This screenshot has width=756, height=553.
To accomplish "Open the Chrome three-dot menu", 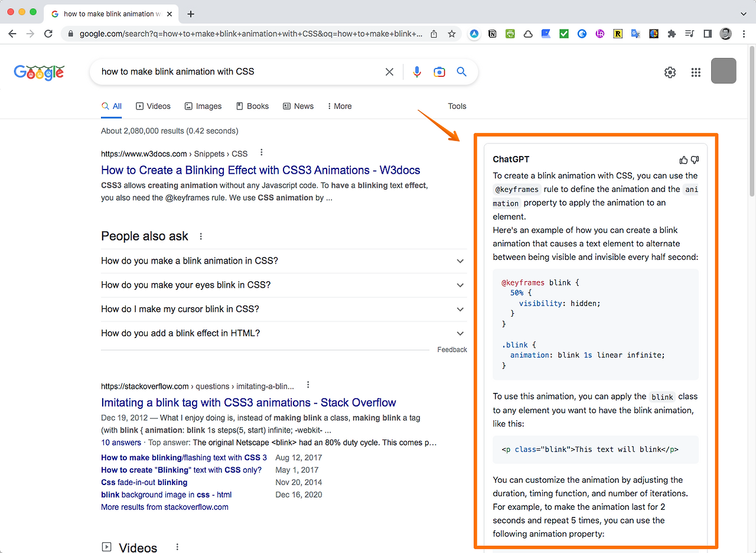I will 744,34.
